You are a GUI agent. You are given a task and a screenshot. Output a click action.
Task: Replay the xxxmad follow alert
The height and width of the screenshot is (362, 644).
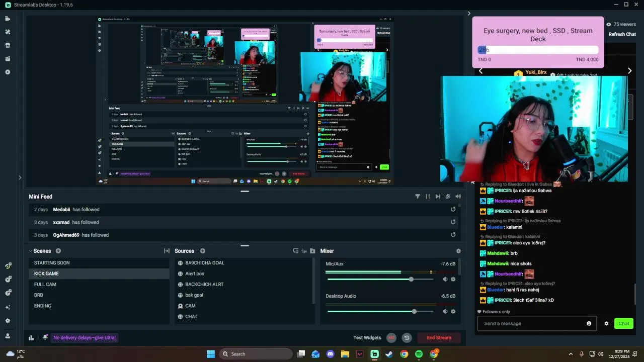pos(453,222)
